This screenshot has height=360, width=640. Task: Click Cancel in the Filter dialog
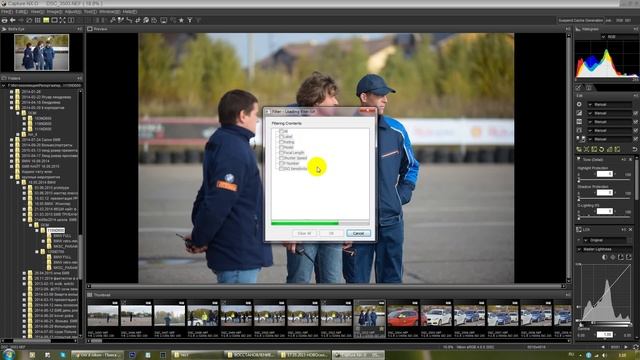pos(358,233)
